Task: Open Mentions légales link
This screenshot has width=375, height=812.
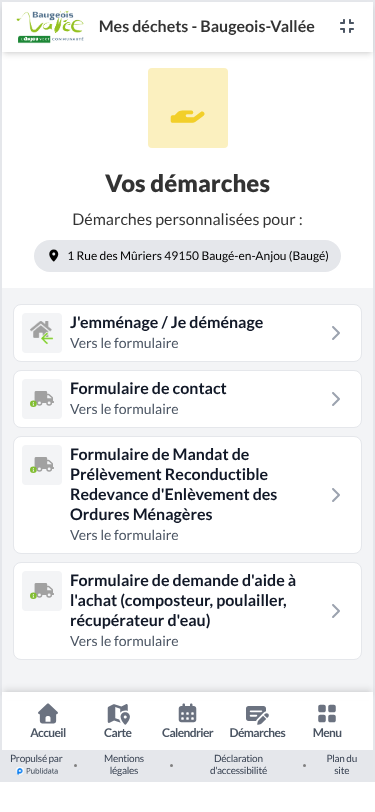Action: [x=124, y=764]
